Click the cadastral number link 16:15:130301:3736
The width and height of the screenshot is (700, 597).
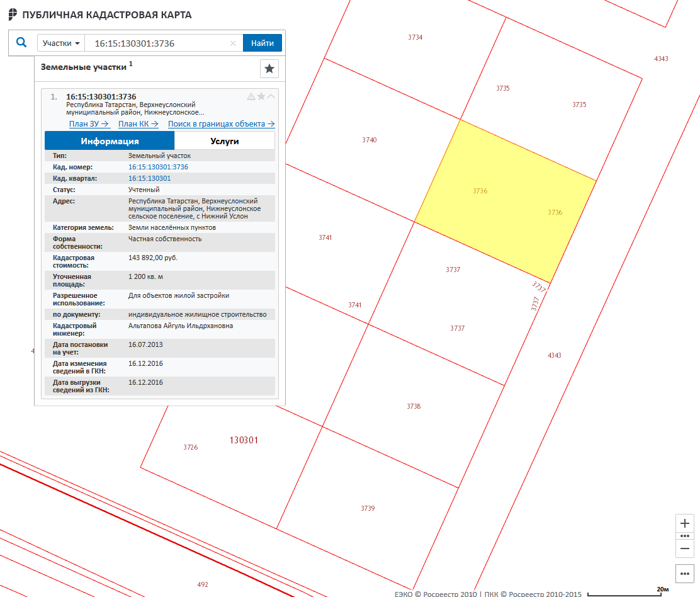coord(158,167)
